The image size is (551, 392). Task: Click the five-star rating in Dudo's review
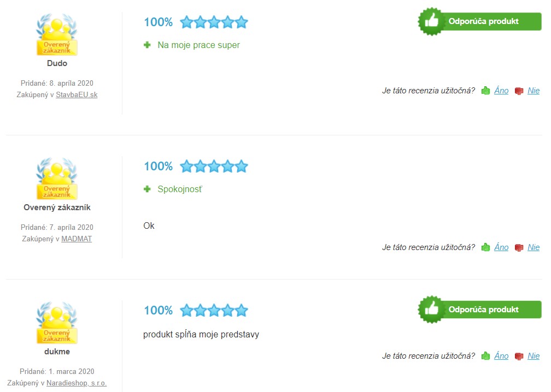point(214,22)
